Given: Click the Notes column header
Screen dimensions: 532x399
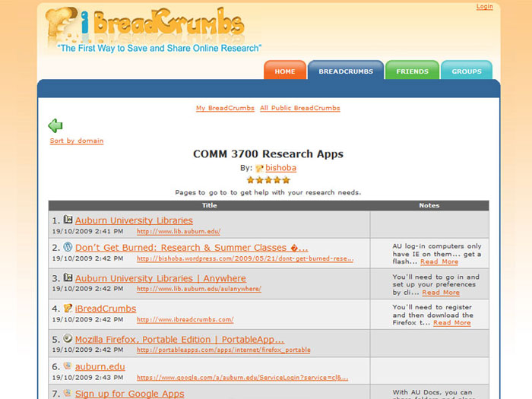Looking at the screenshot, I should [429, 205].
